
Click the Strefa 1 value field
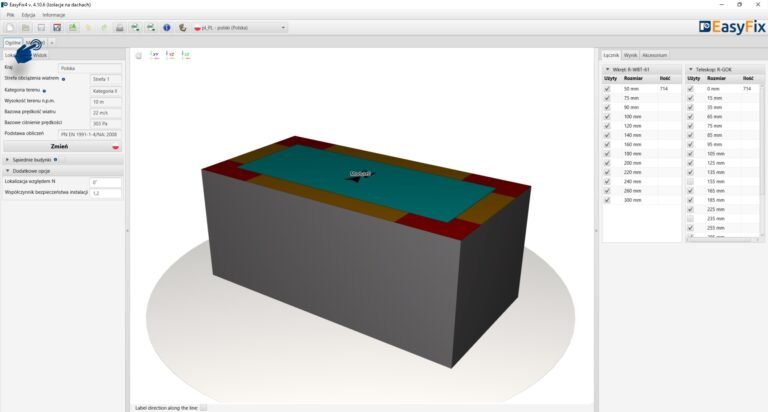click(x=106, y=79)
